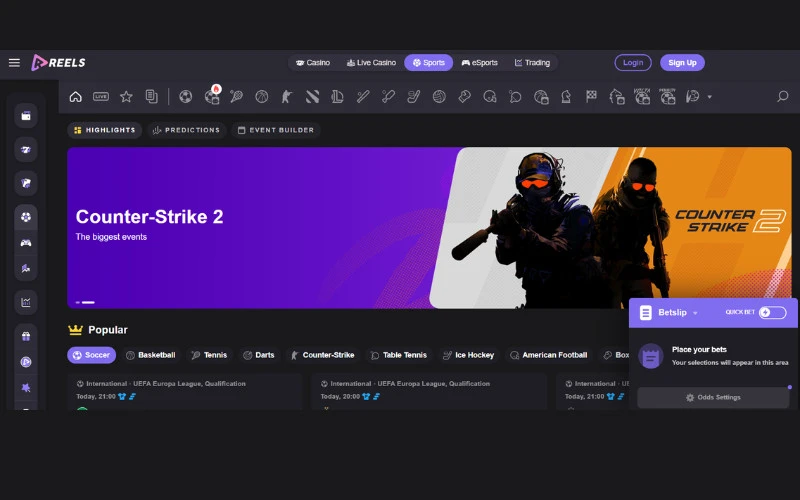The width and height of the screenshot is (800, 500).
Task: Open the wallet icon in left sidebar
Action: point(26,116)
